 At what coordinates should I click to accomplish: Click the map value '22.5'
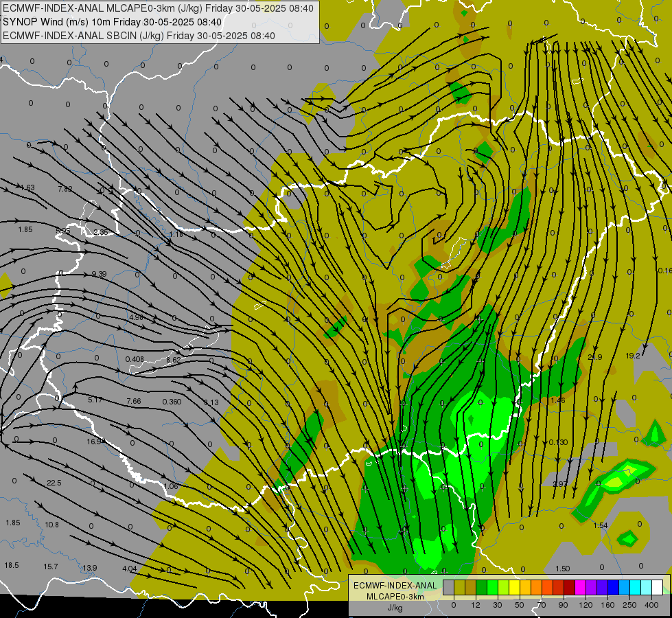click(x=54, y=483)
